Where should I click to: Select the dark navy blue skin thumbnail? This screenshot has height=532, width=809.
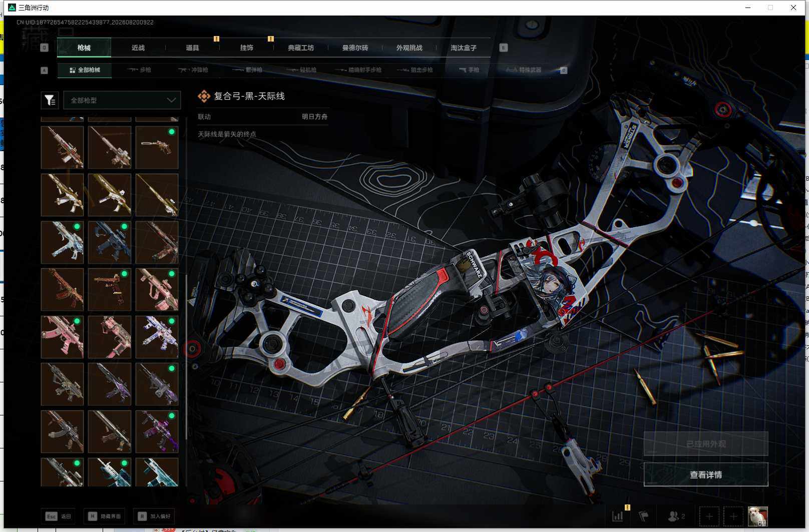point(110,242)
